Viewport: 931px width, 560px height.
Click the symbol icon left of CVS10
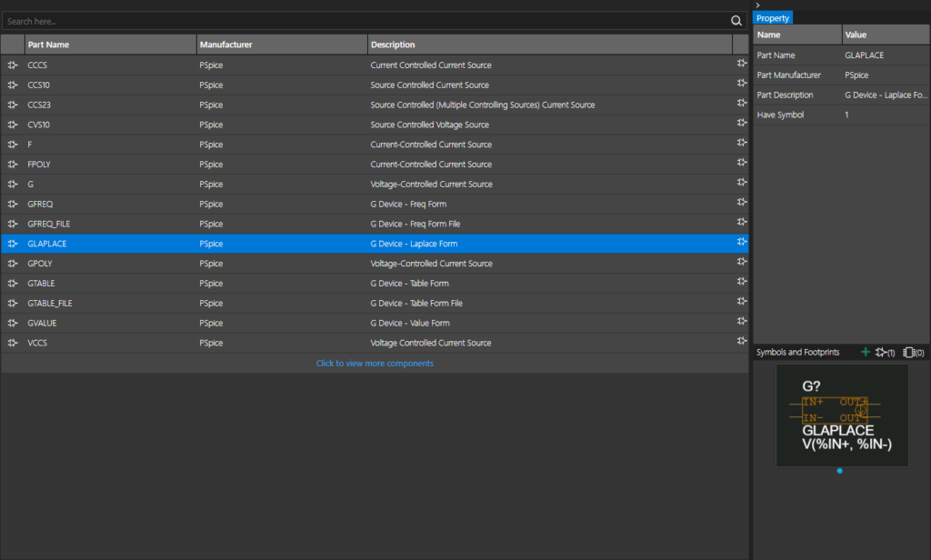coord(13,125)
